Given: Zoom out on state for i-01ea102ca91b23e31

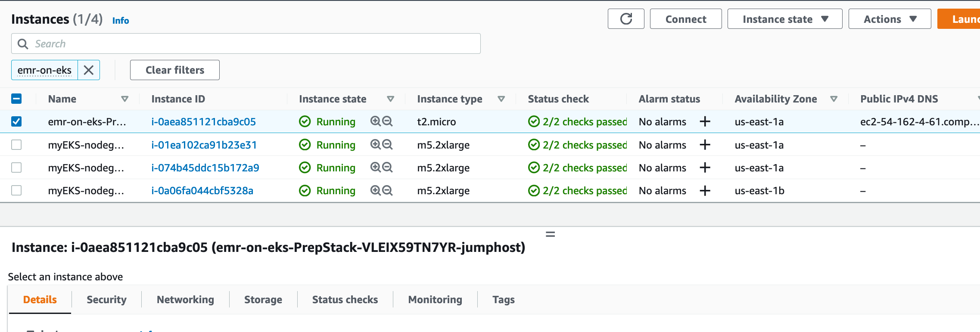Looking at the screenshot, I should coord(387,145).
